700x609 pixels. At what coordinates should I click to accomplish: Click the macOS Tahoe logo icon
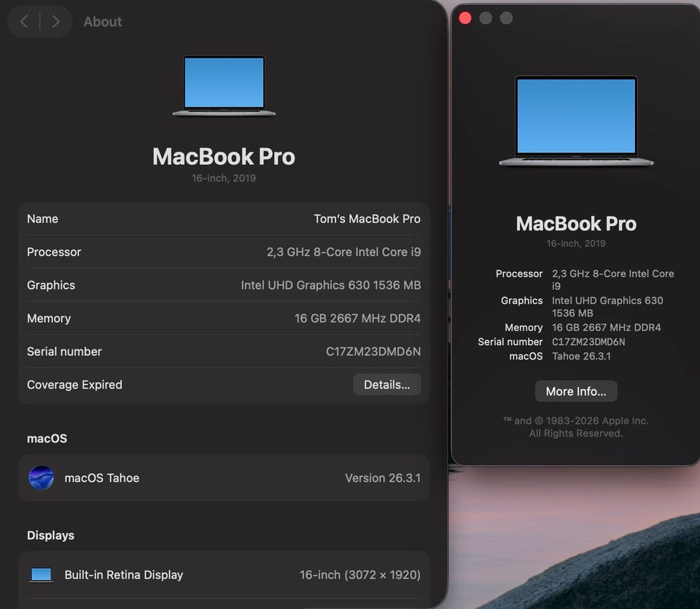click(x=41, y=478)
